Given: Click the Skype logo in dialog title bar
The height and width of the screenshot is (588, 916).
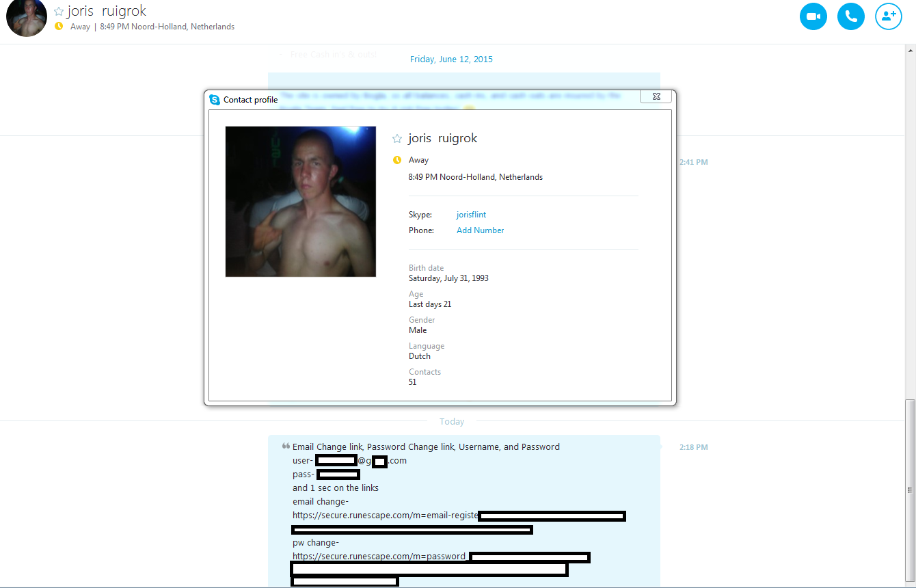Looking at the screenshot, I should click(x=215, y=100).
